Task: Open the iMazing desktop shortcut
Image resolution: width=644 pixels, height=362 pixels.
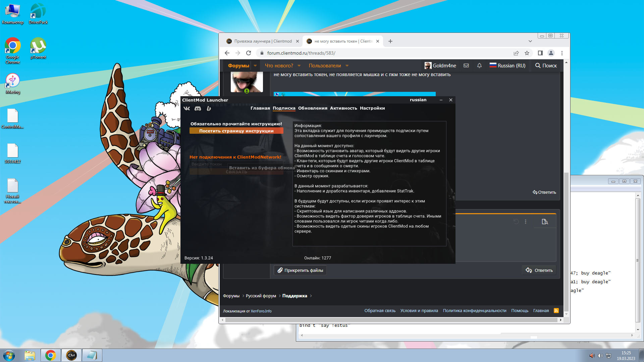Action: point(12,84)
